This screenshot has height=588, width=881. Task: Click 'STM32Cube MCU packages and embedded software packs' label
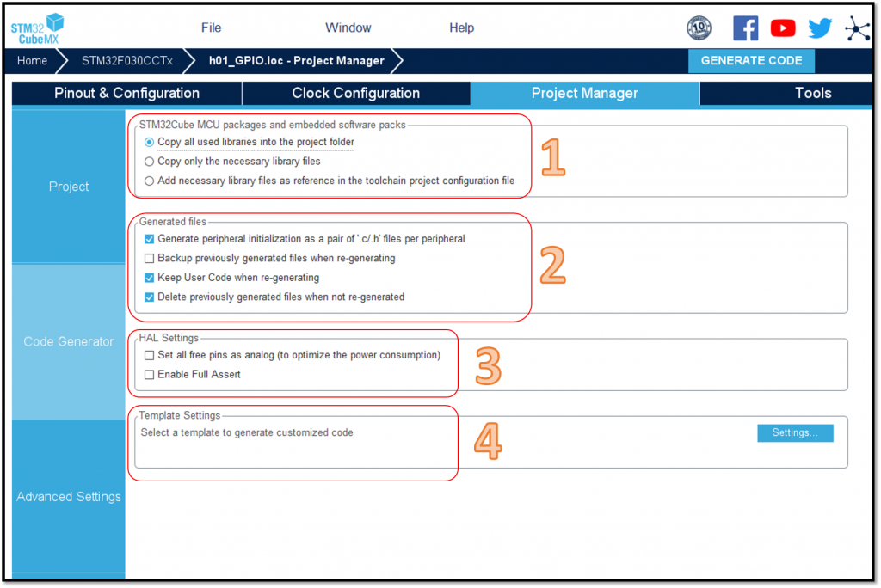272,125
